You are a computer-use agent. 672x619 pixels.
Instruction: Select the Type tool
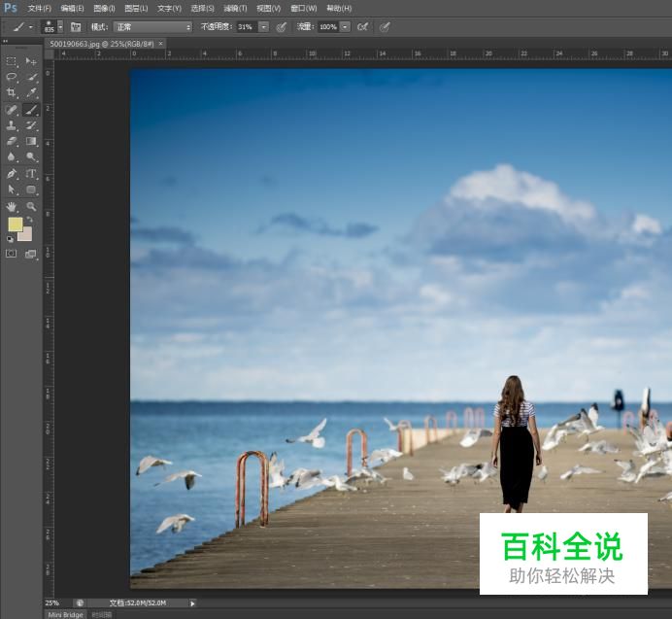tap(31, 174)
